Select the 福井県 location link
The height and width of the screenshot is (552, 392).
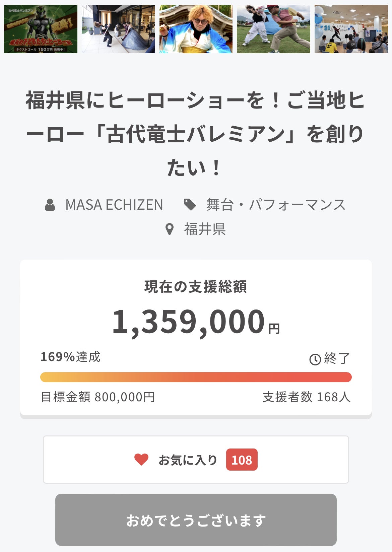pyautogui.click(x=205, y=229)
